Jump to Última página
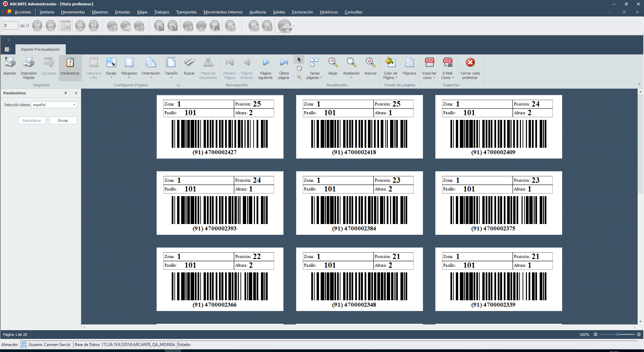Viewport: 644px width, 352px height. pyautogui.click(x=284, y=68)
